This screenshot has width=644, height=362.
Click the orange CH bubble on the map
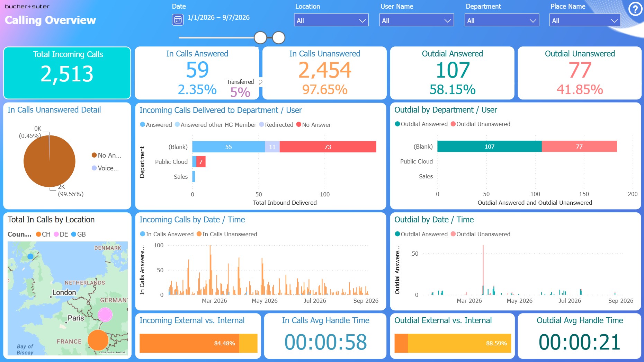pyautogui.click(x=98, y=340)
